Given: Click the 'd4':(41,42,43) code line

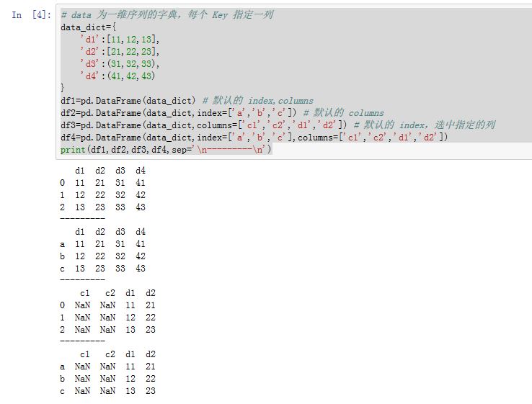Looking at the screenshot, I should click(118, 76).
